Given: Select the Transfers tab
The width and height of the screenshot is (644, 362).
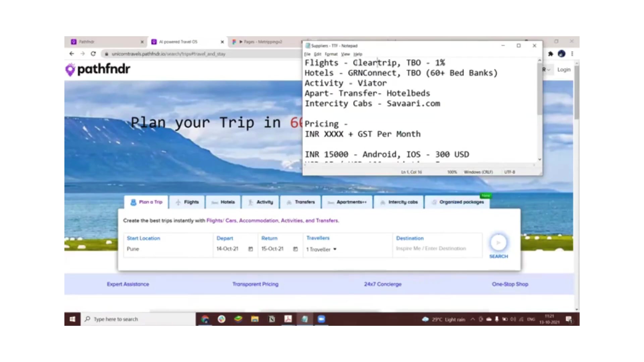Looking at the screenshot, I should (301, 202).
